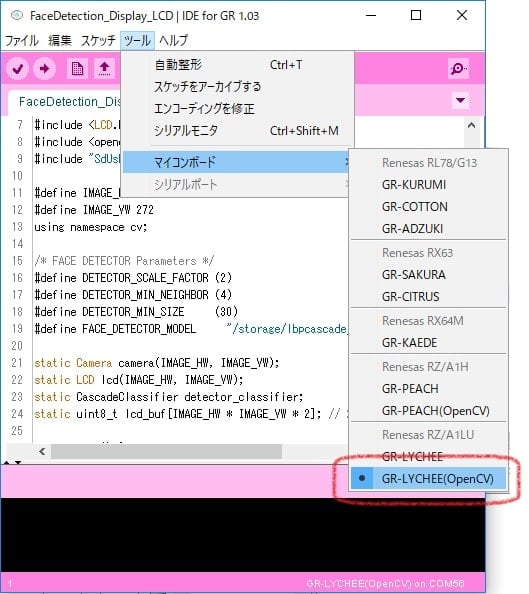Click the status bar board and port text
The height and width of the screenshot is (594, 529).
[385, 584]
